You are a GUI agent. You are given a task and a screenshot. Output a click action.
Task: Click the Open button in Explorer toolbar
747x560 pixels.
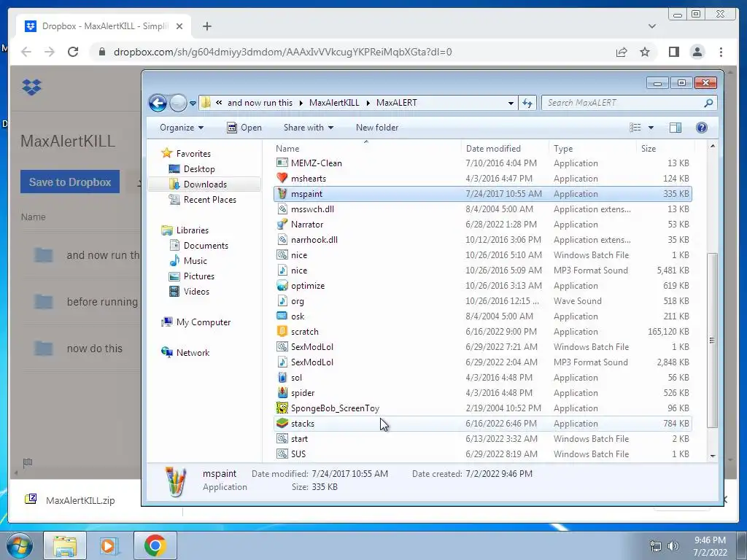(244, 128)
